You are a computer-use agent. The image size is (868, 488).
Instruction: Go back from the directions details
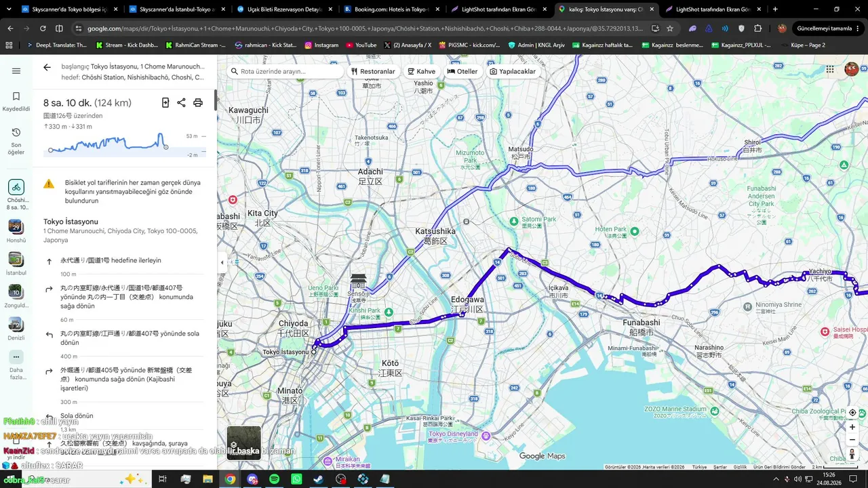(47, 68)
